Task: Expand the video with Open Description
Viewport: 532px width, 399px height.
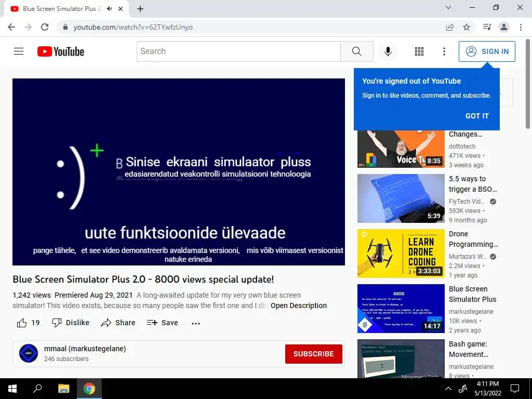Action: click(x=299, y=305)
